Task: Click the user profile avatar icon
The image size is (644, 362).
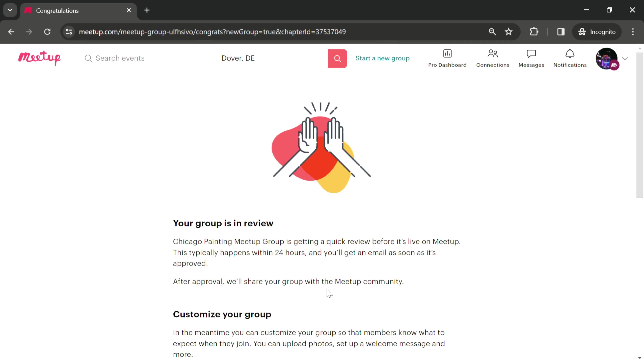Action: pyautogui.click(x=608, y=58)
